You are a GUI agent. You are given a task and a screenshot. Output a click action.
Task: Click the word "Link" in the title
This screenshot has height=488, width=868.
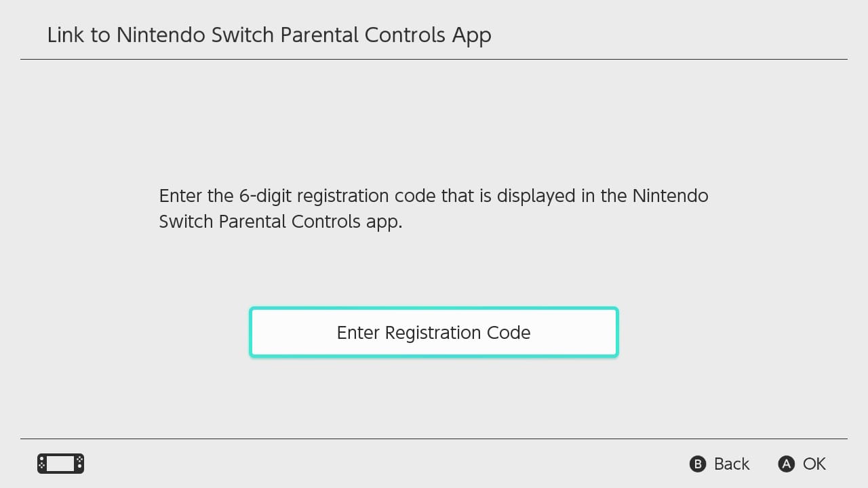point(65,35)
